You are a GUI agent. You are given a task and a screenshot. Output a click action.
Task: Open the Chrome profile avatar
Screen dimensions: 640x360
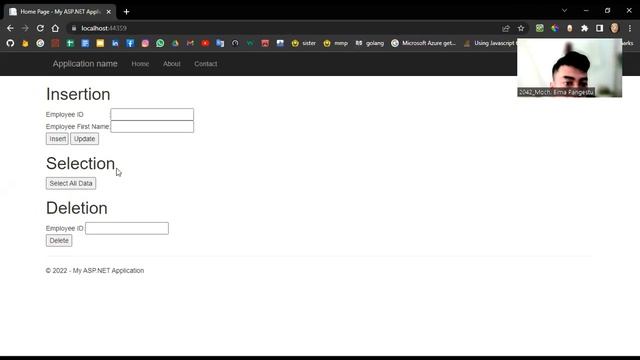[x=614, y=28]
